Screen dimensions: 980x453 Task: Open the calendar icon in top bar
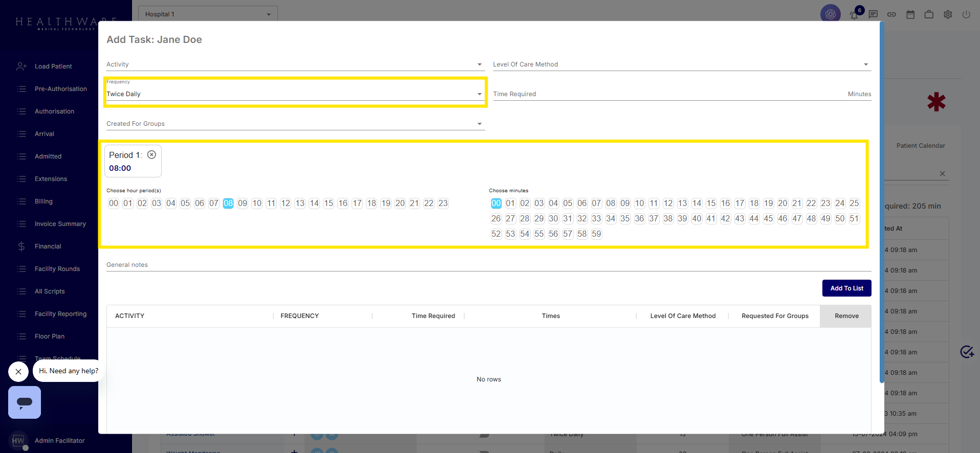pyautogui.click(x=910, y=14)
